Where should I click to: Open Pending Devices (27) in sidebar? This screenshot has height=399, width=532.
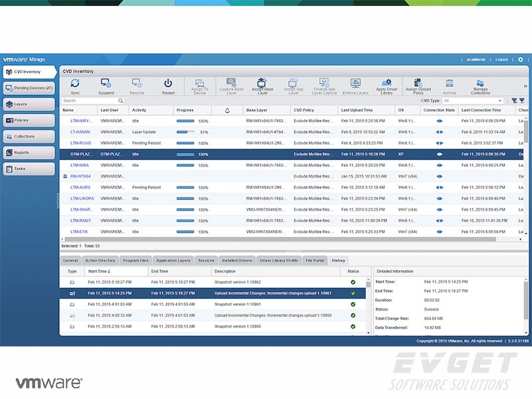click(29, 88)
